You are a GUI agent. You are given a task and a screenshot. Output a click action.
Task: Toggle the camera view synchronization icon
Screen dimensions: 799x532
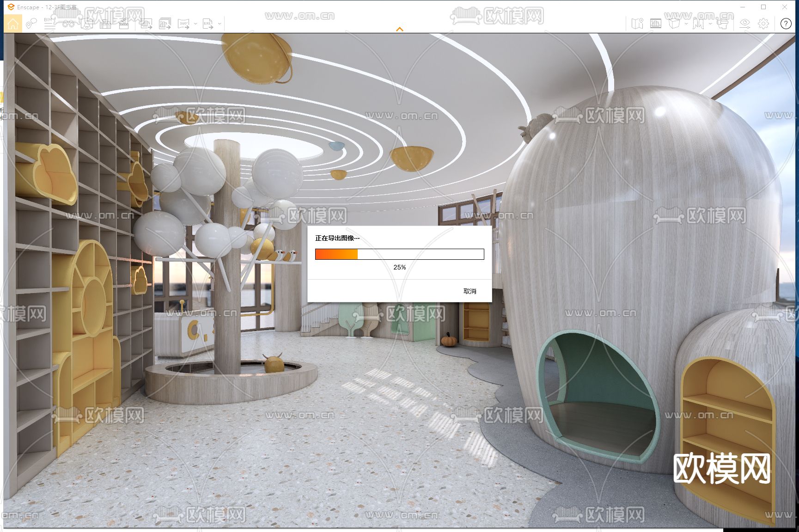pos(722,24)
